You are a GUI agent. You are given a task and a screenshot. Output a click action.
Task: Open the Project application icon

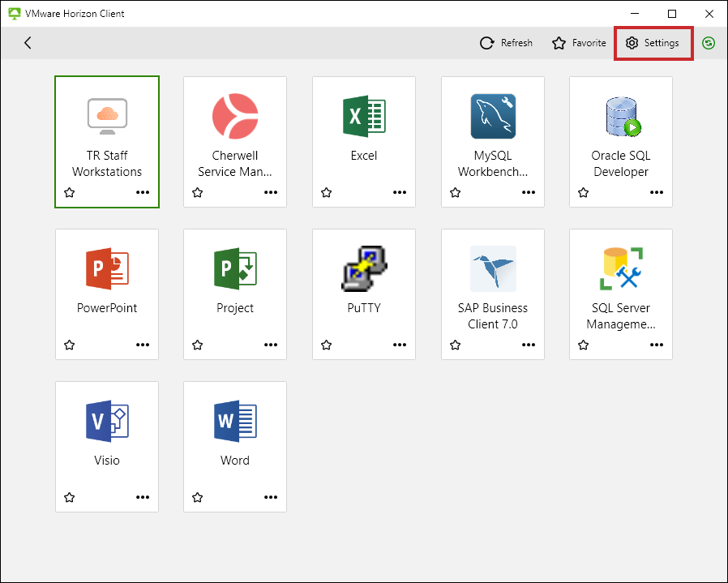[235, 268]
